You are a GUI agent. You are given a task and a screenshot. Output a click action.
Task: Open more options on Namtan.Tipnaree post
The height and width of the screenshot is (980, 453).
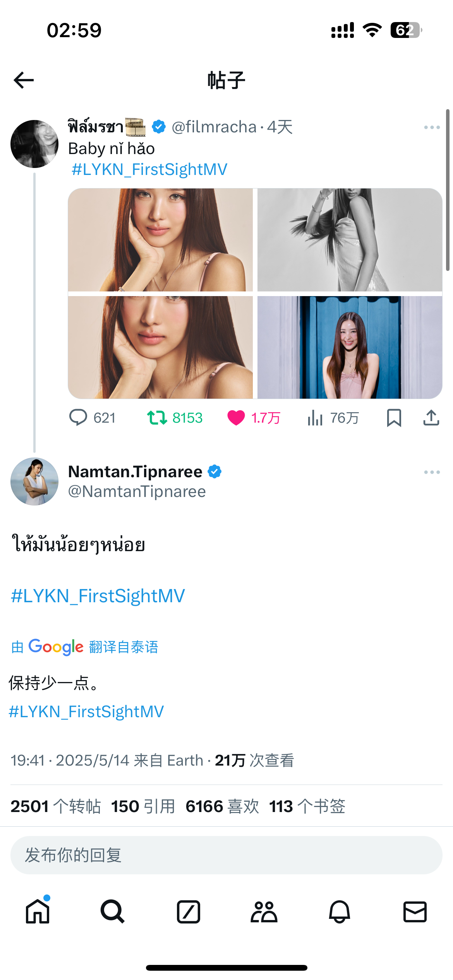[x=432, y=472]
